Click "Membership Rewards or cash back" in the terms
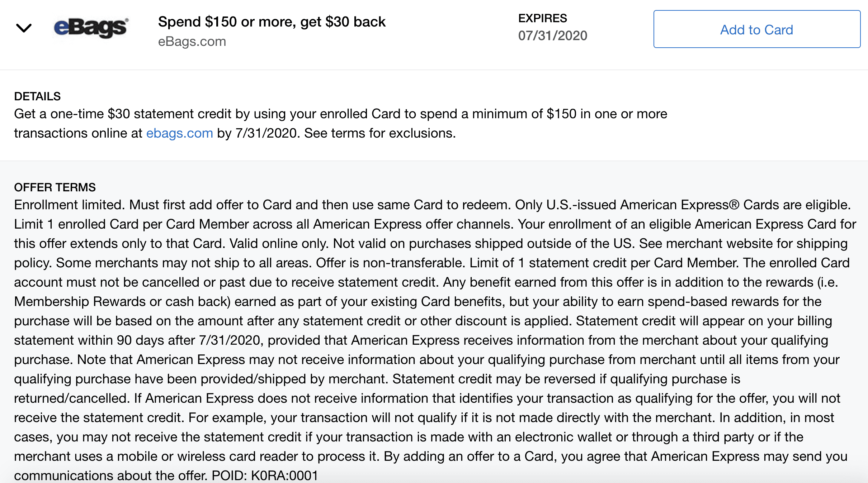Viewport: 868px width, 483px height. coord(122,302)
